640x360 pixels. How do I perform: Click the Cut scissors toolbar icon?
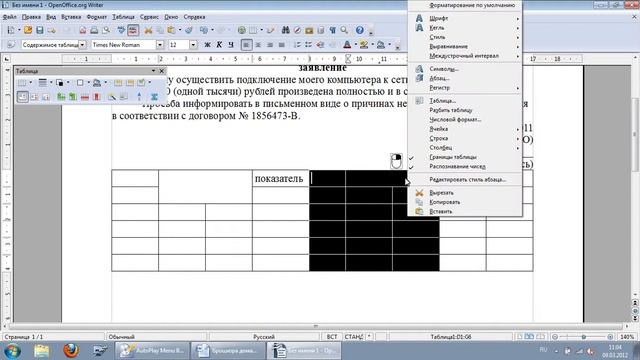point(148,30)
